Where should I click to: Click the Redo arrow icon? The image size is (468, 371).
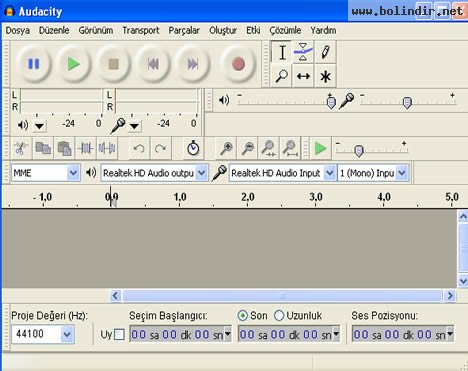pos(160,148)
